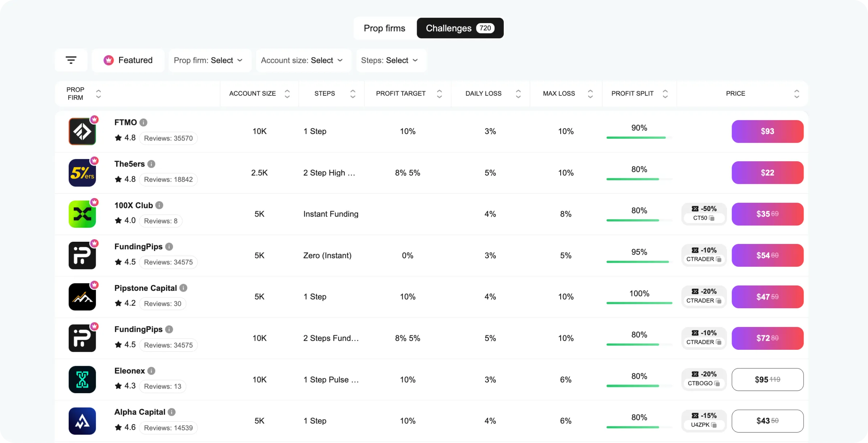
Task: Click the FTMO info icon
Action: coord(144,122)
